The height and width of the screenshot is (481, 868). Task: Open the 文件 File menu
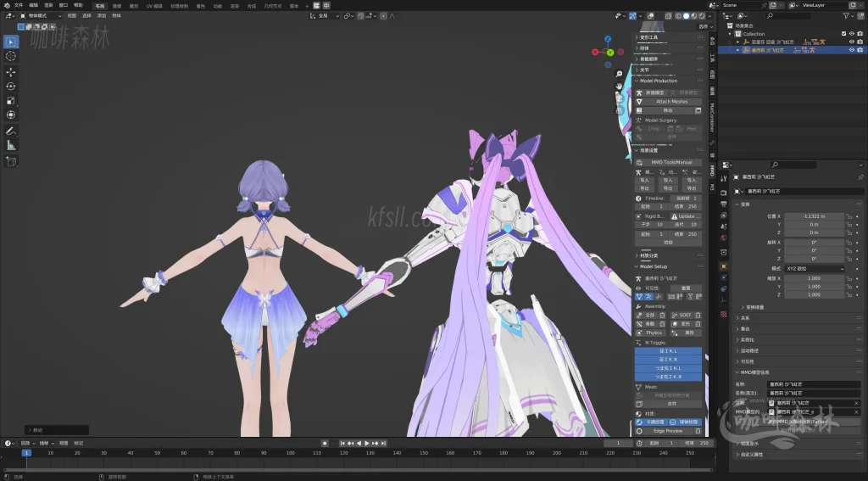19,6
